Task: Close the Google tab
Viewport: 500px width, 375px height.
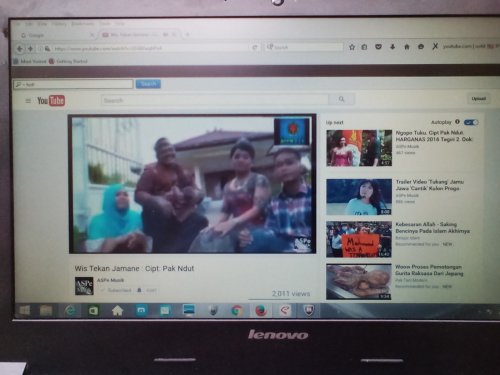Action: tap(92, 35)
